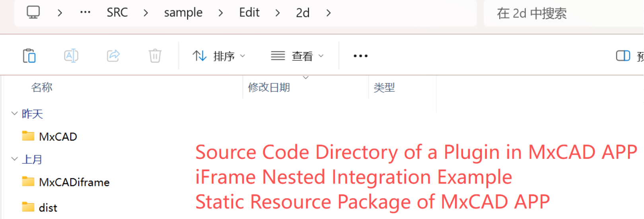Viewport: 644px width, 219px height.
Task: Click the paste clipboard icon
Action: coord(29,56)
